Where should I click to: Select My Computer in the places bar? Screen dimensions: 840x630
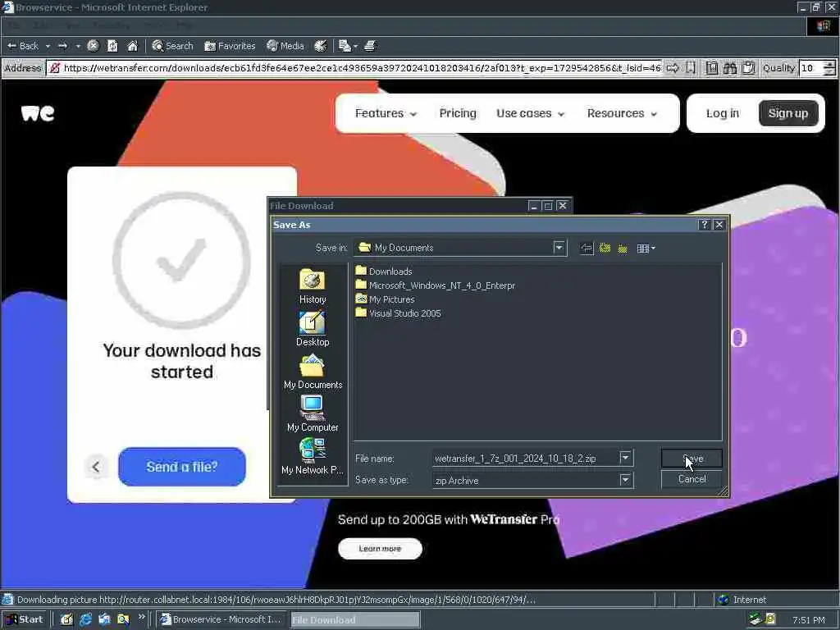[x=313, y=413]
